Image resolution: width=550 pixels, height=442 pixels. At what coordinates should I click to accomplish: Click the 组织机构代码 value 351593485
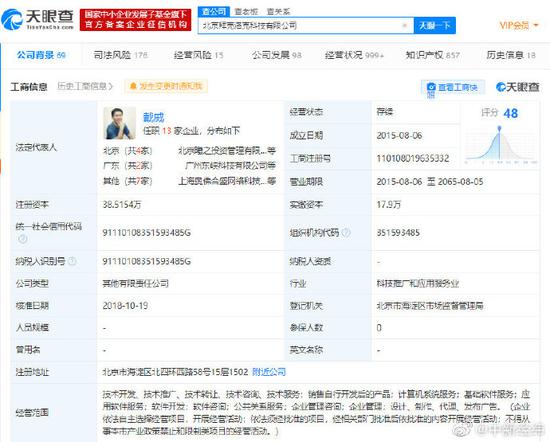398,233
